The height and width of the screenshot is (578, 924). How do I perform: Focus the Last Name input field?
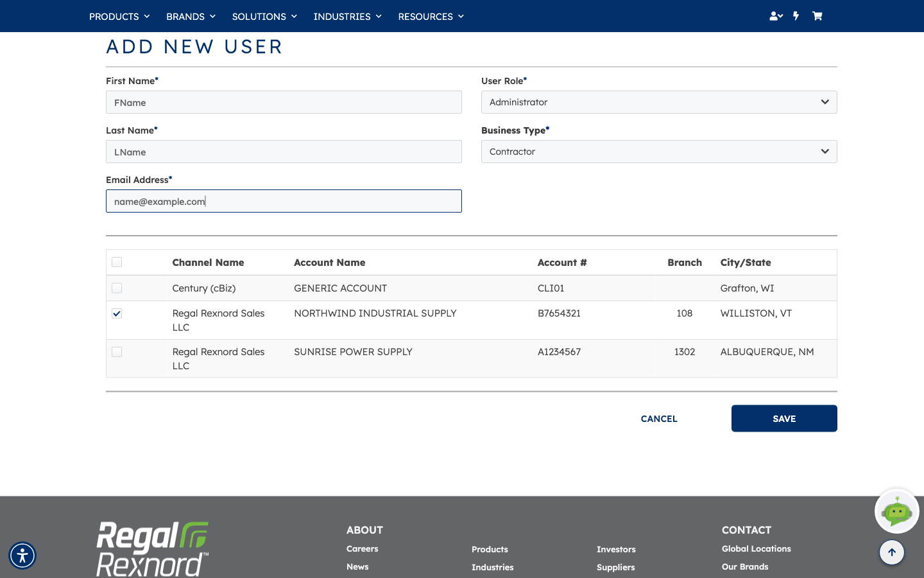pyautogui.click(x=284, y=152)
